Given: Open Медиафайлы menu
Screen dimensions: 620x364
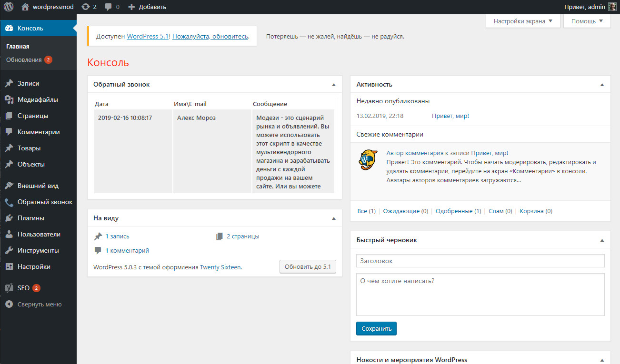Looking at the screenshot, I should coord(38,99).
